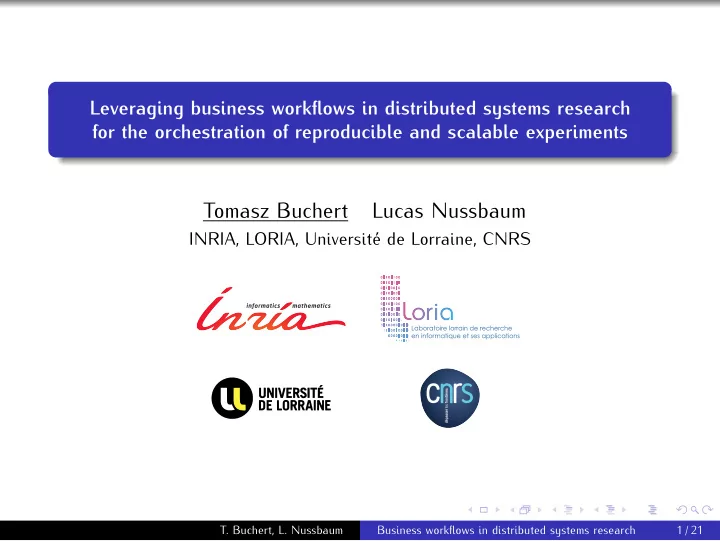
Task: Jump to next subsection arrow
Action: [x=582, y=510]
